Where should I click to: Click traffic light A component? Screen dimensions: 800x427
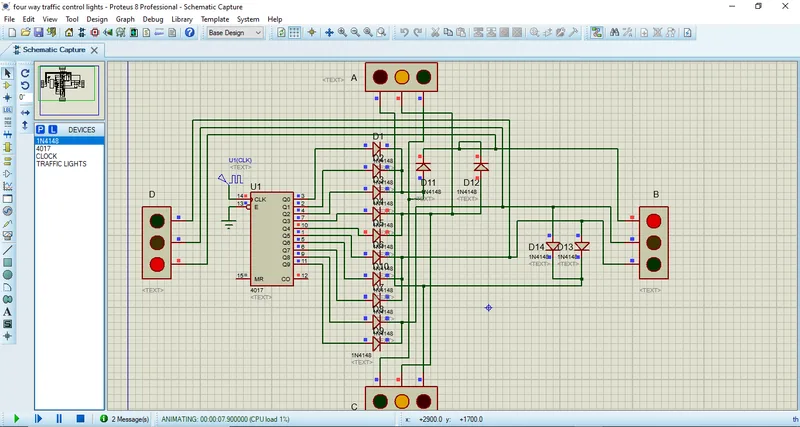coord(402,77)
